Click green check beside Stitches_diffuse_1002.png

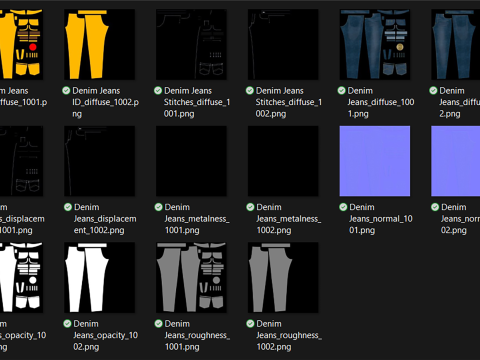tap(250, 90)
